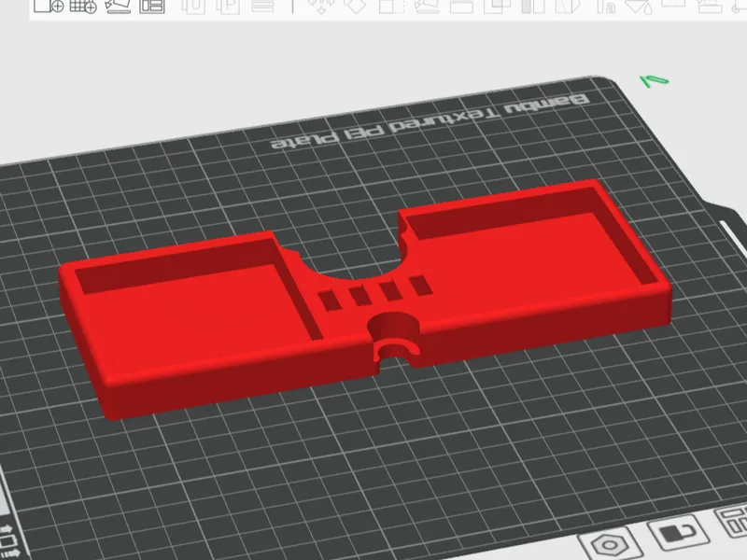This screenshot has width=747, height=560.
Task: Click the Add object cube icon
Action: click(49, 6)
